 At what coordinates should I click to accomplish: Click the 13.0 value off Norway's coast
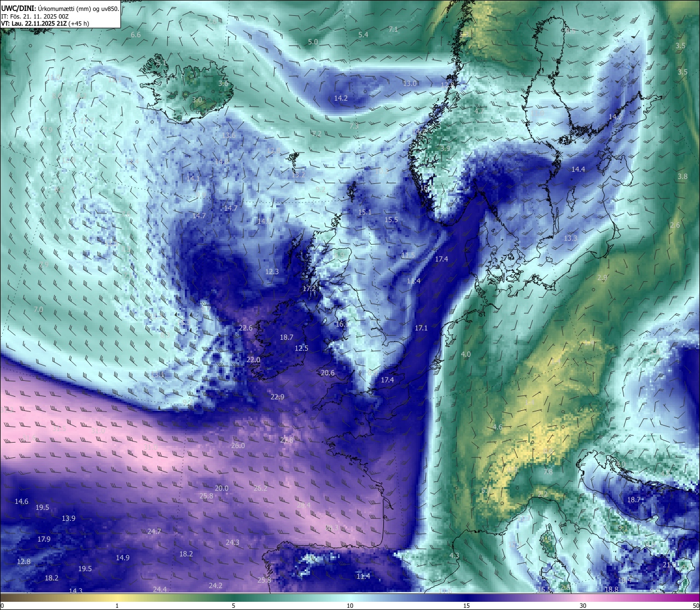tap(410, 83)
